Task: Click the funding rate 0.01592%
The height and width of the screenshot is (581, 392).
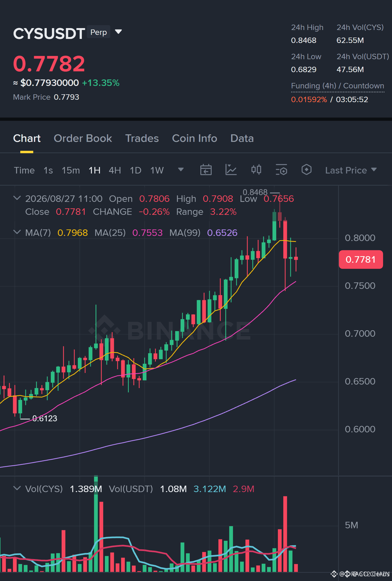Action: click(309, 99)
